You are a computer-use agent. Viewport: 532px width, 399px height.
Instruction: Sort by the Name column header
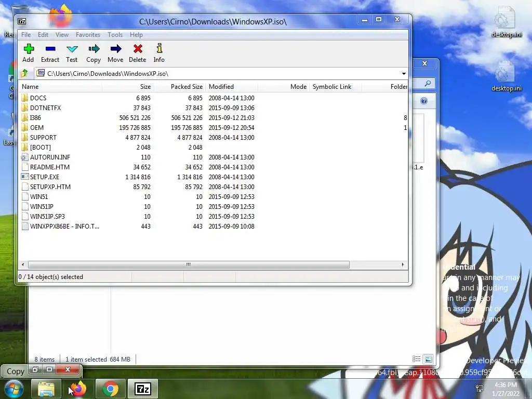pyautogui.click(x=60, y=87)
